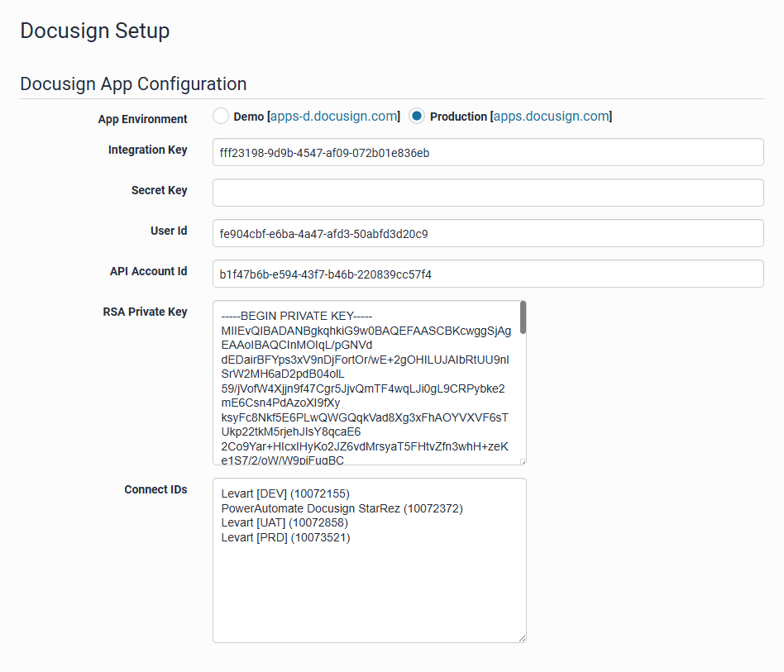Place cursor in API Account Id field
The image size is (784, 672).
487,274
